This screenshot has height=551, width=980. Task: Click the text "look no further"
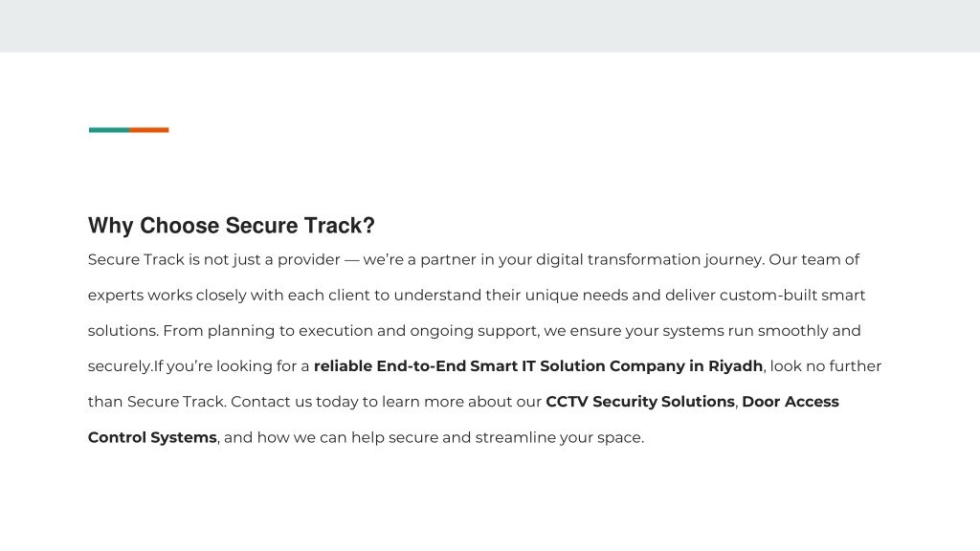pyautogui.click(x=826, y=366)
